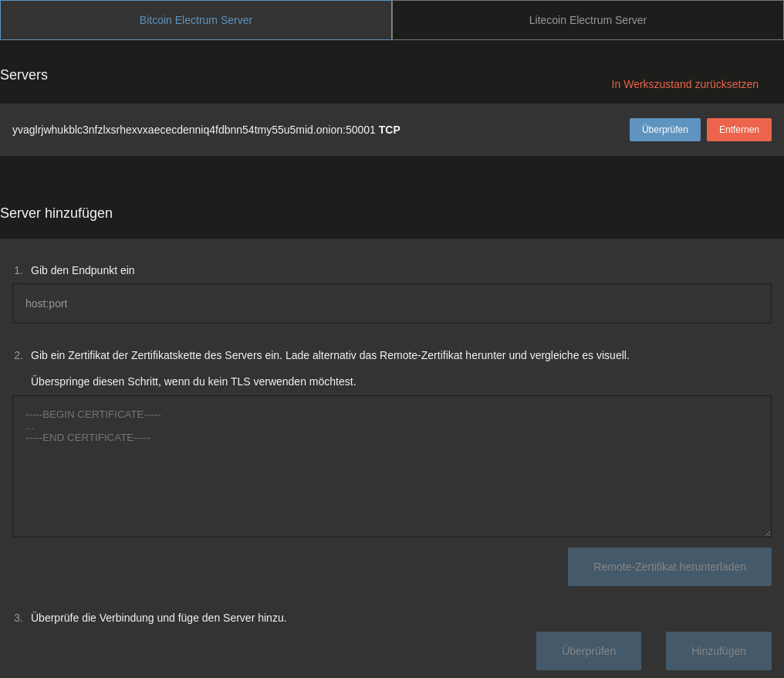
Task: Select the onion server address text
Action: [x=194, y=130]
